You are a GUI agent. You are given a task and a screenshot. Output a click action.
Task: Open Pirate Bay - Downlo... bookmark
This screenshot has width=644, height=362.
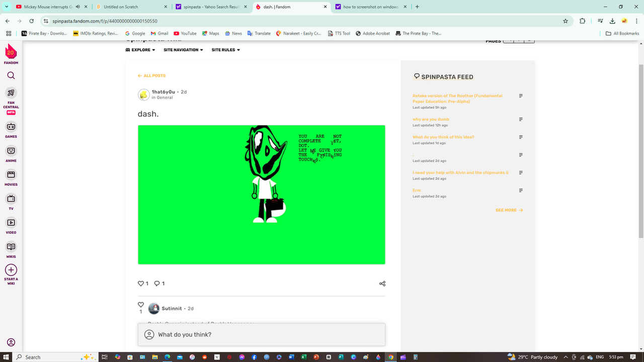click(44, 33)
